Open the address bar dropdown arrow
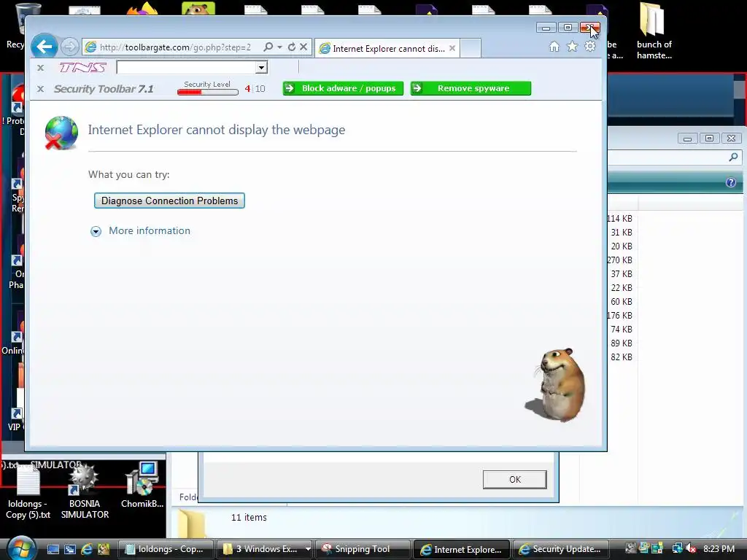Screen dimensions: 747x560 click(x=279, y=47)
